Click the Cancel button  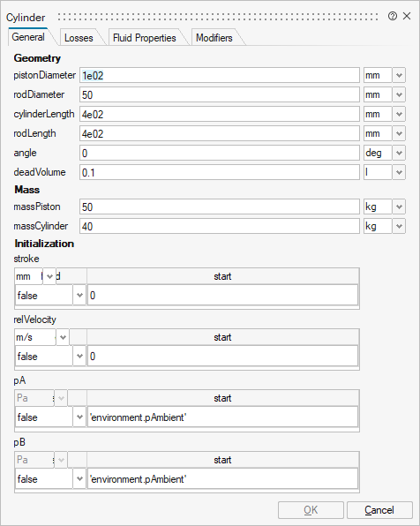pos(379,510)
